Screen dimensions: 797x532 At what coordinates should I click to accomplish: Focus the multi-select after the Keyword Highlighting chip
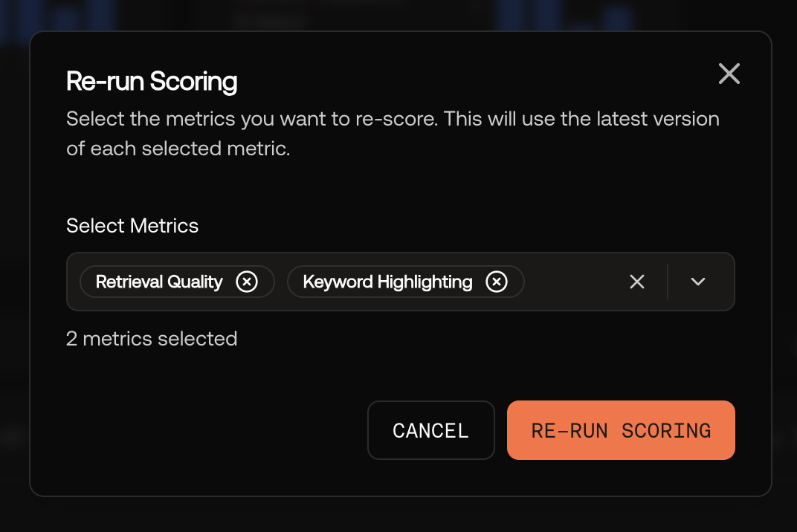pos(575,282)
